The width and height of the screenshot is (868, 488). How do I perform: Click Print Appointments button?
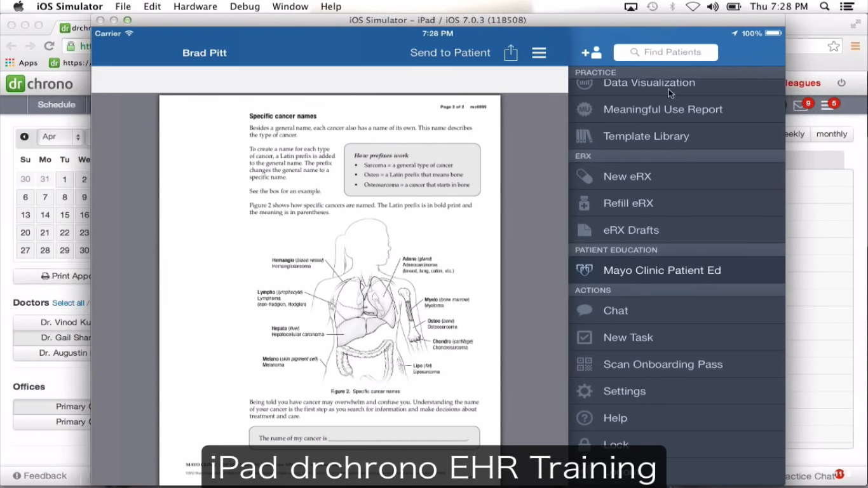tap(52, 276)
